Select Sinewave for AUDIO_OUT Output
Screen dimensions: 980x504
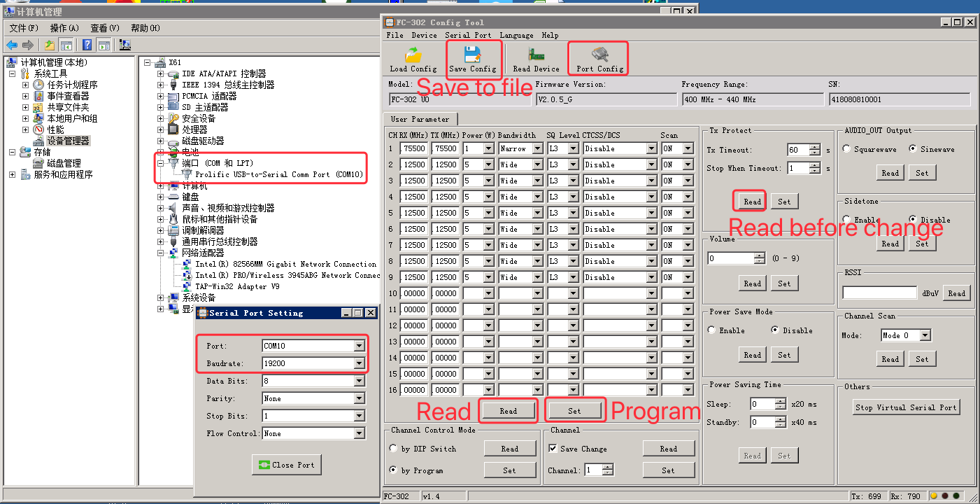pos(913,149)
